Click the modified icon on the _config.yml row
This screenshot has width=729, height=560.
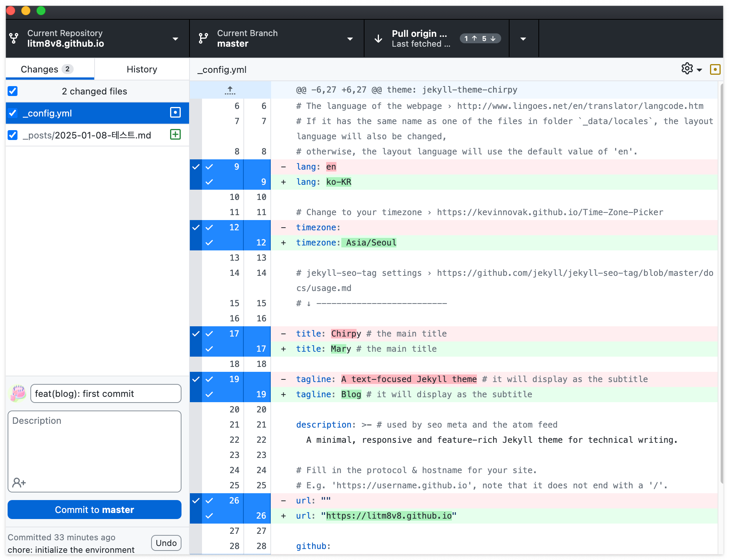pyautogui.click(x=175, y=113)
